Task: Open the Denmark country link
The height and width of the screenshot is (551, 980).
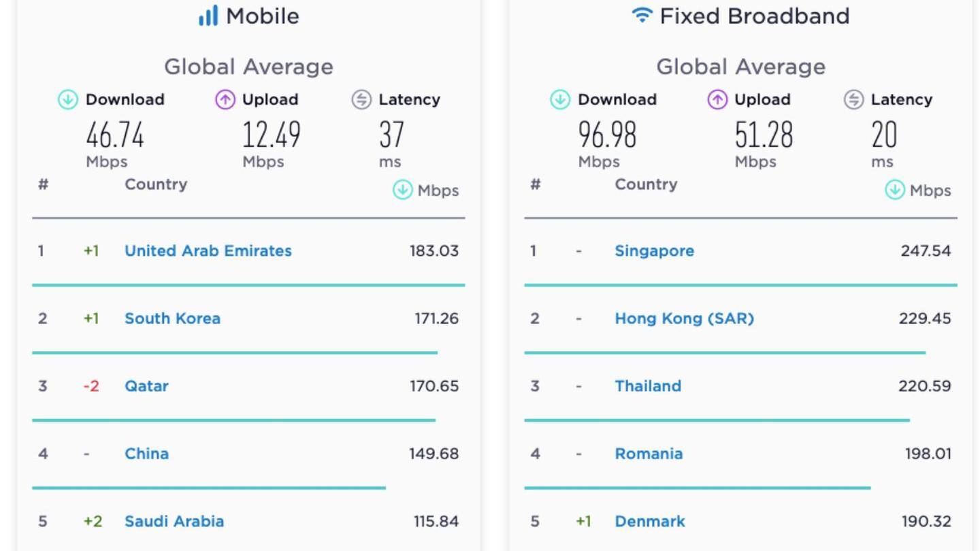Action: point(650,522)
